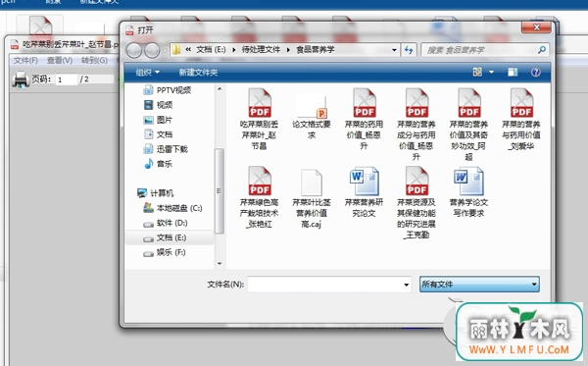This screenshot has width=588, height=366.
Task: Click the navigation pane scroll down arrow
Action: [x=220, y=264]
